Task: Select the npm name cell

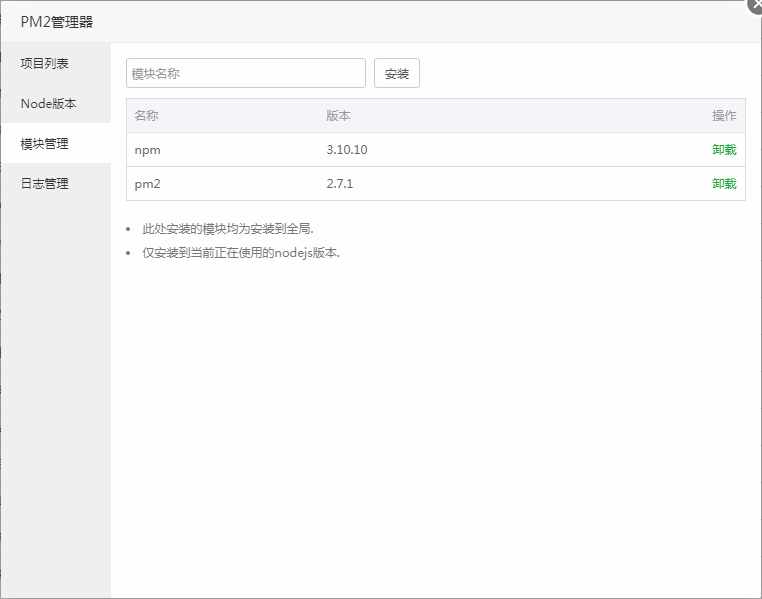Action: coord(147,150)
